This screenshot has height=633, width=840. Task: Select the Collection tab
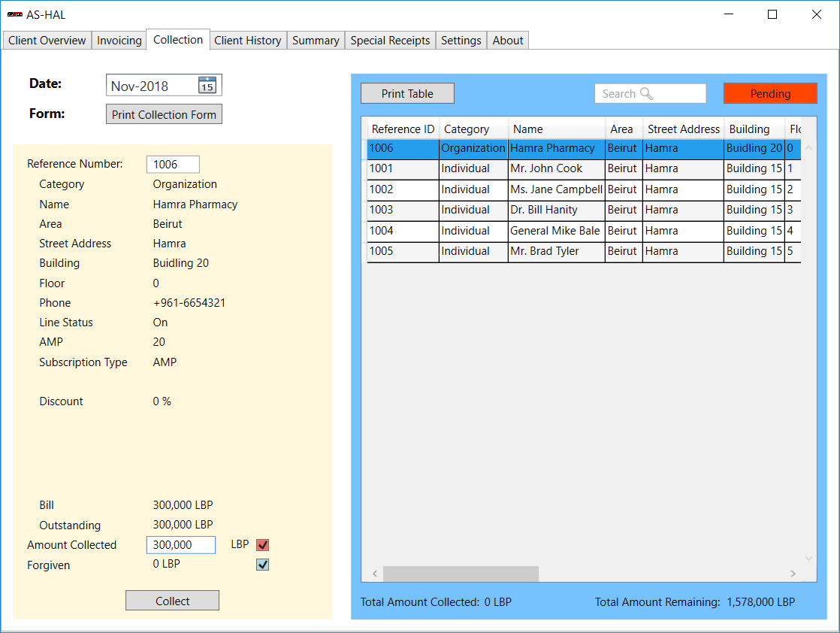178,39
